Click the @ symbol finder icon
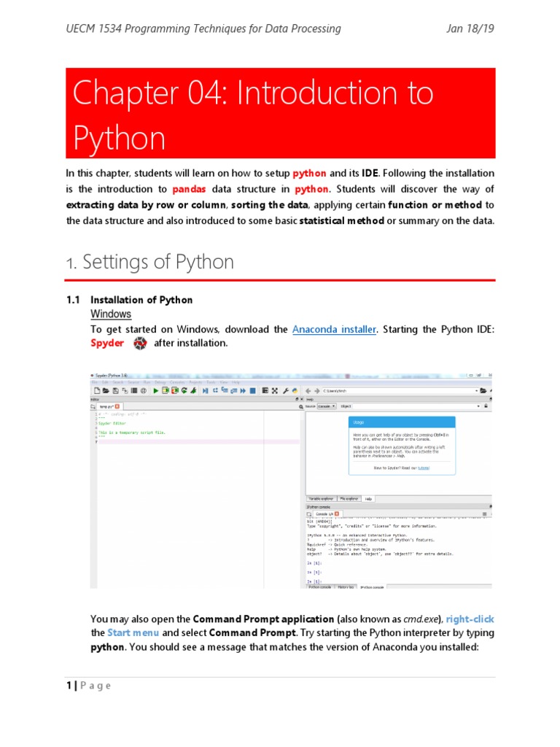This screenshot has height=747, width=560. pyautogui.click(x=144, y=391)
